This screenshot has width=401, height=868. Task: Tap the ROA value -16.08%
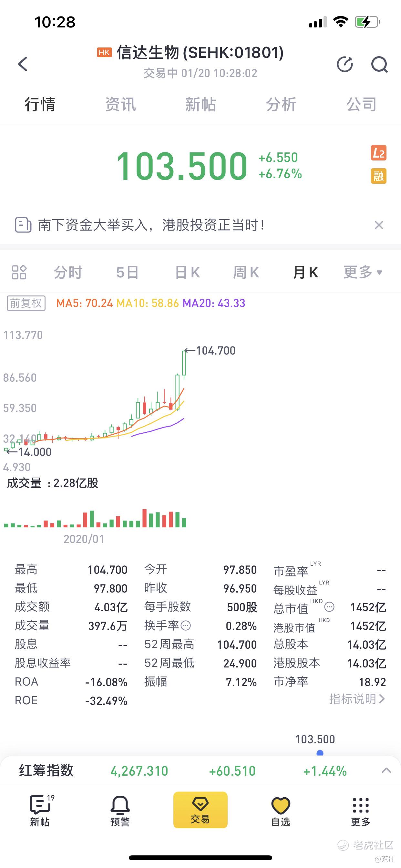106,682
